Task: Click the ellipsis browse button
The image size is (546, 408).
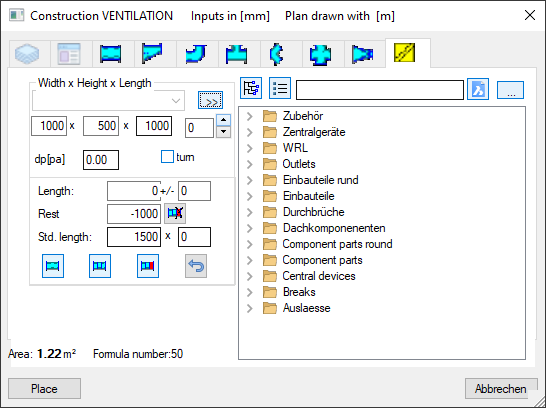Action: pyautogui.click(x=510, y=90)
